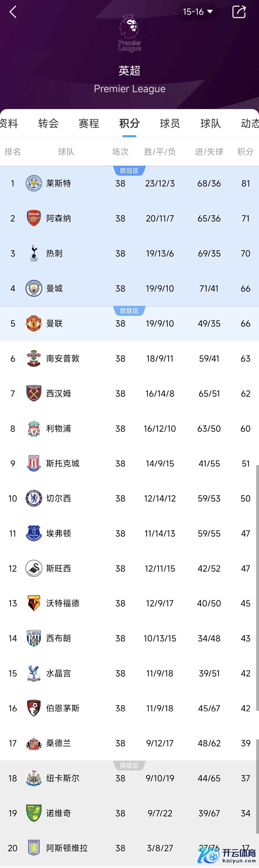The height and width of the screenshot is (868, 259).
Task: Tap the Arsenal club crest
Action: pos(34,218)
